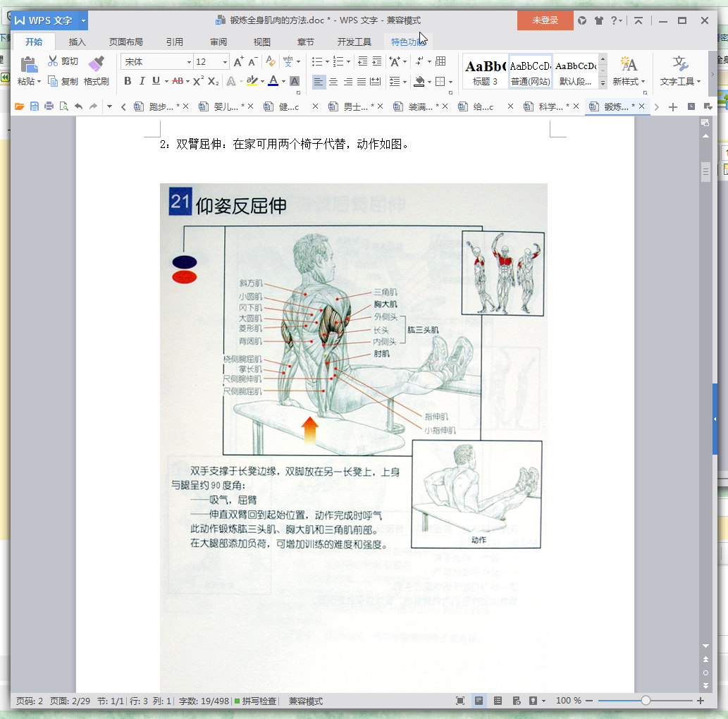The width and height of the screenshot is (728, 719).
Task: Click the 未登录 (Not logged in) button
Action: pyautogui.click(x=545, y=20)
